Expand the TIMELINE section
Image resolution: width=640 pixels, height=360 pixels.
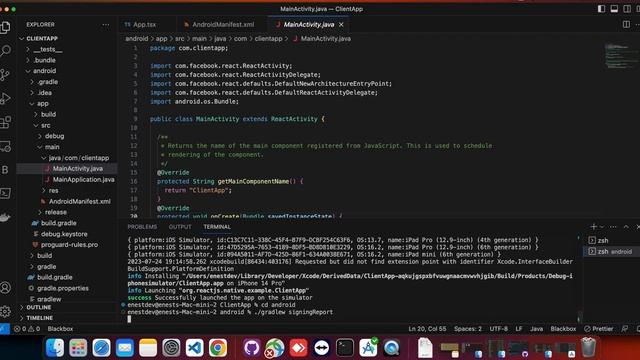67,318
